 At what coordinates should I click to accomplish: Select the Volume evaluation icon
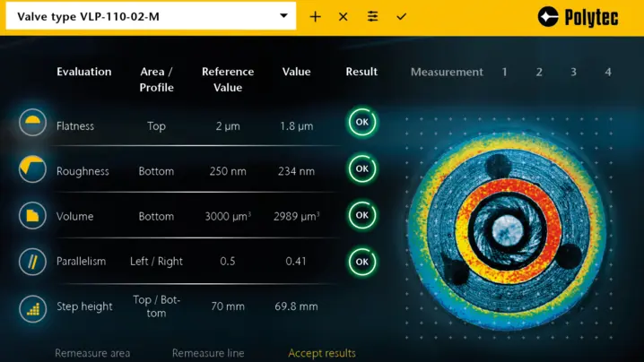(x=33, y=215)
